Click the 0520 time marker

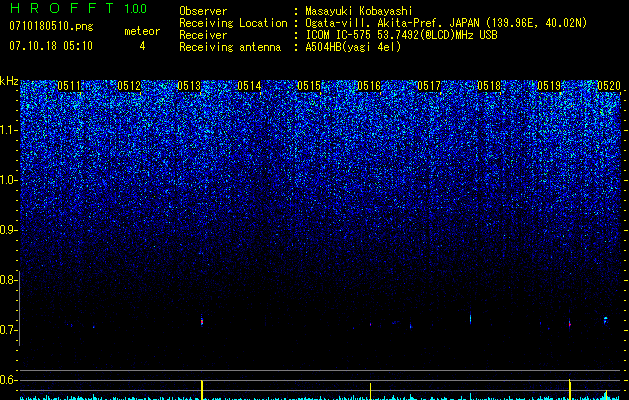point(609,86)
